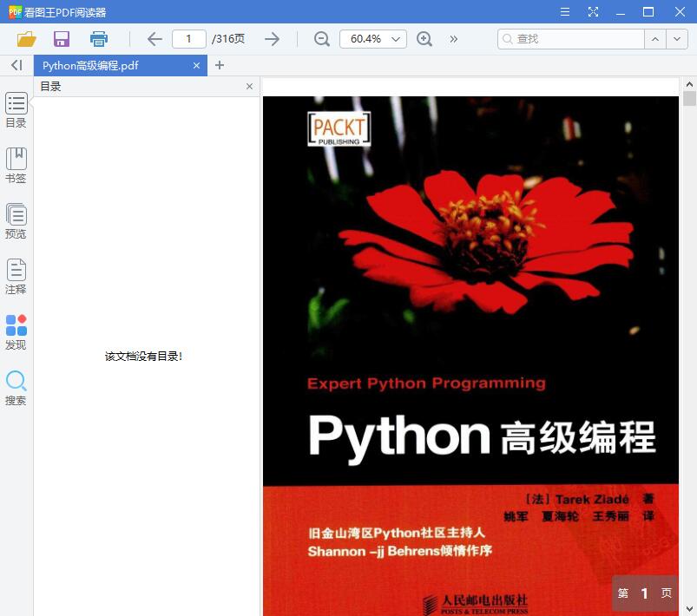Click the page number input field
The image size is (697, 616).
[188, 39]
